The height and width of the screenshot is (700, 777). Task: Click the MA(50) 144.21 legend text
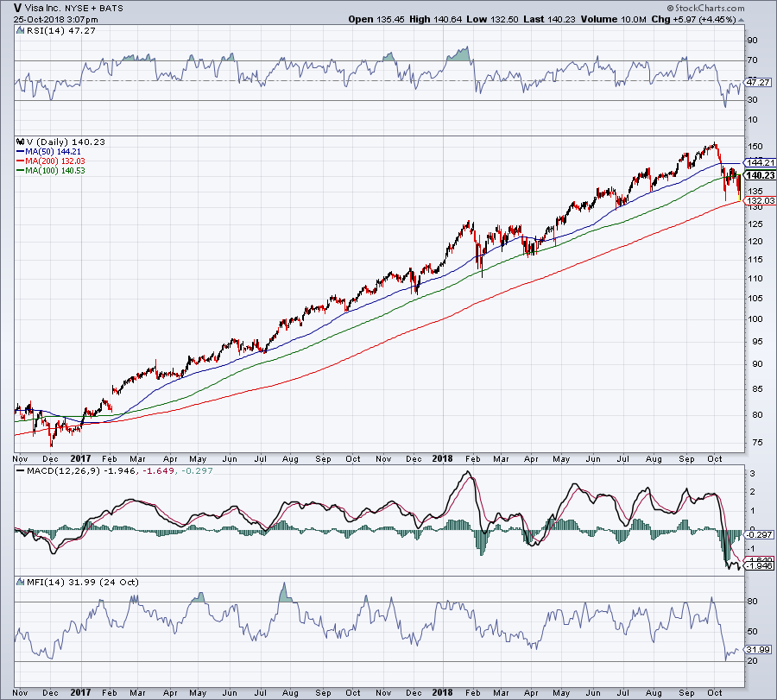pyautogui.click(x=53, y=152)
